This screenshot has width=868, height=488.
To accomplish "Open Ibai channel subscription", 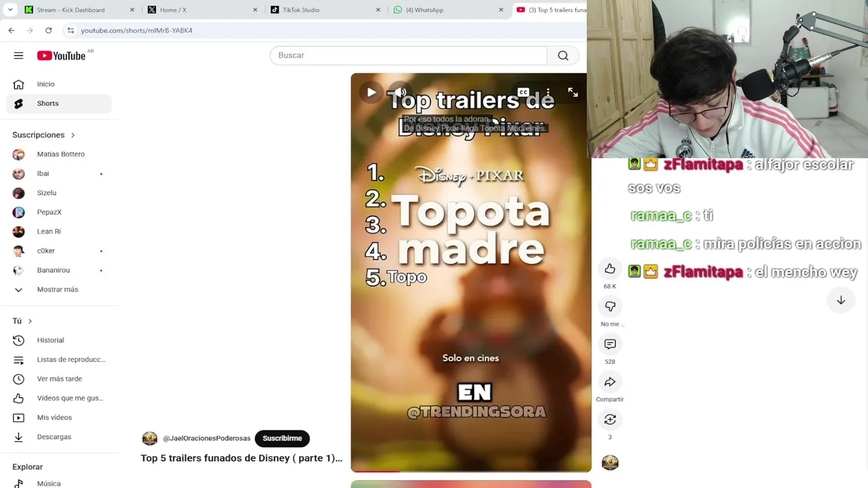I will [59, 174].
